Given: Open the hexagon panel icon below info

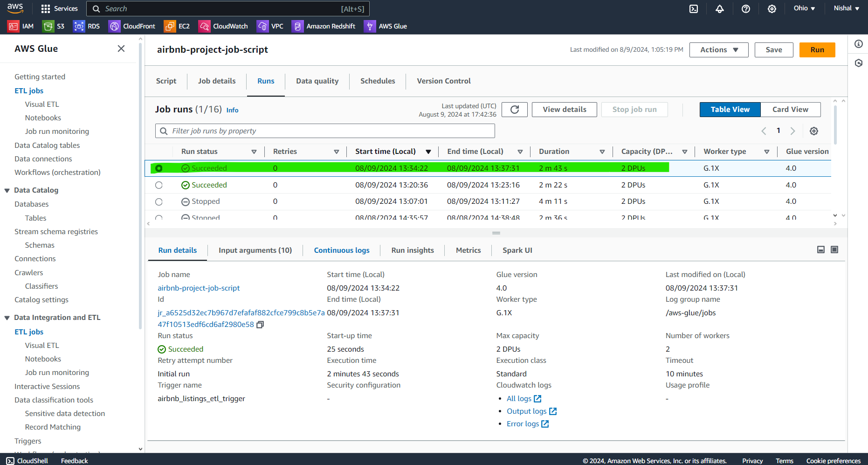Looking at the screenshot, I should point(859,63).
